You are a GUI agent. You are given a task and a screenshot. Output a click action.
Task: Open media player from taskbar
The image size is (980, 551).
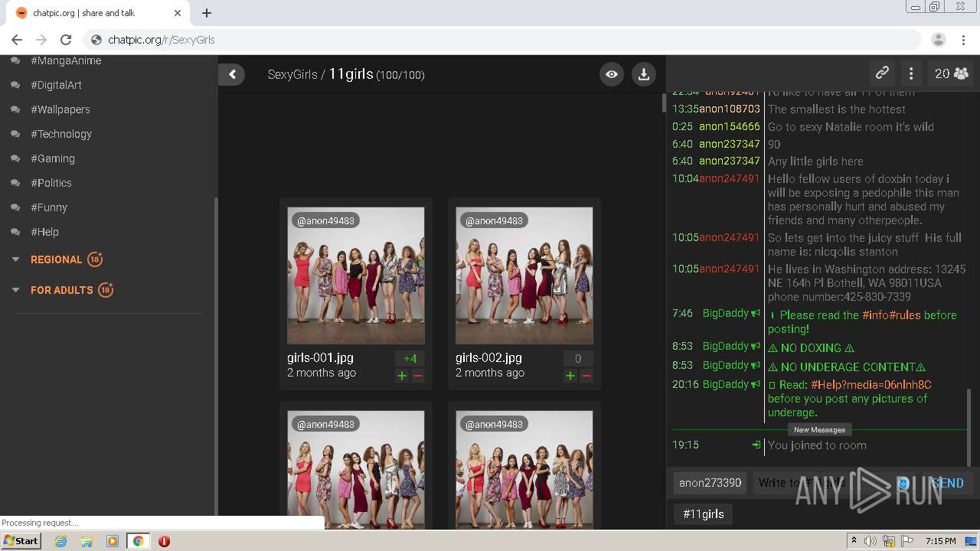point(113,541)
